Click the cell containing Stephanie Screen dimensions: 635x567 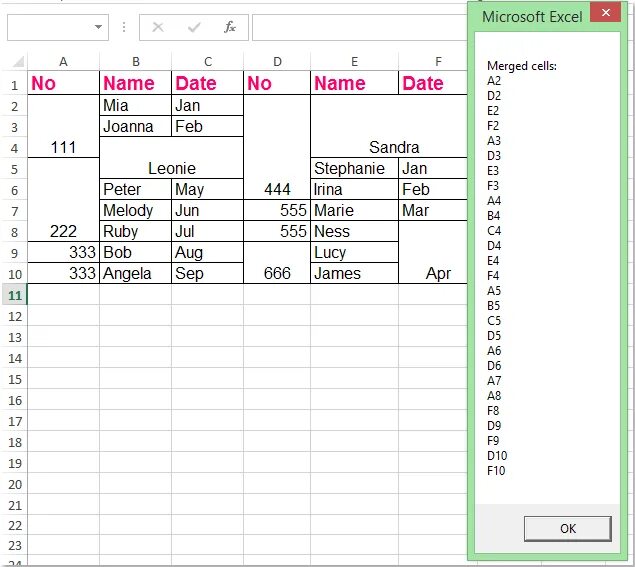coord(354,168)
